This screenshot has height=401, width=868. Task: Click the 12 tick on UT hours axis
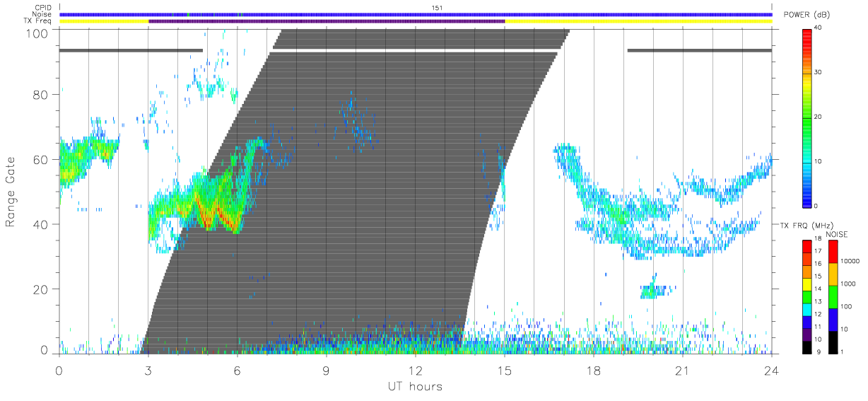pos(415,371)
